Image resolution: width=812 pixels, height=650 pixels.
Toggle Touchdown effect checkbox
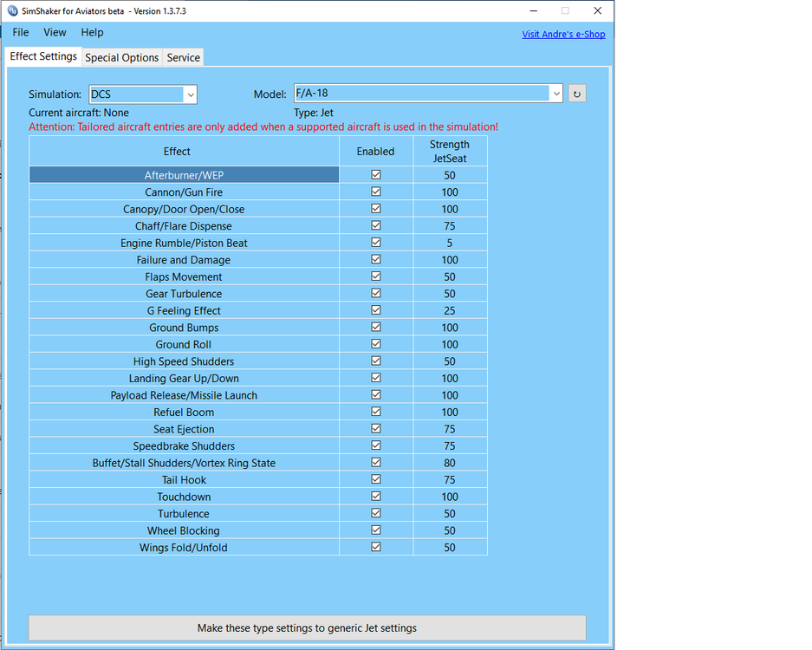click(x=376, y=497)
